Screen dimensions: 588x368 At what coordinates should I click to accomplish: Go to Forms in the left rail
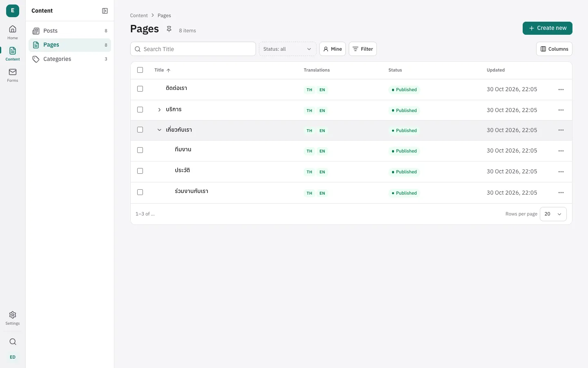coord(13,75)
